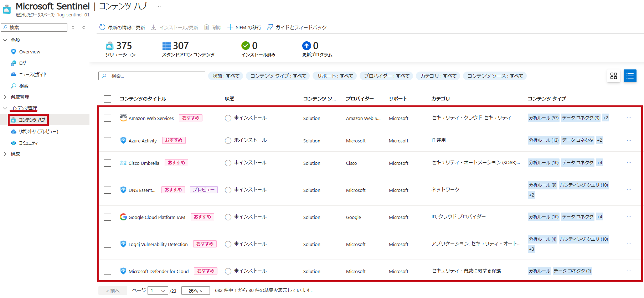Open the コンテンツ タイプ : すべて filter

tap(278, 76)
